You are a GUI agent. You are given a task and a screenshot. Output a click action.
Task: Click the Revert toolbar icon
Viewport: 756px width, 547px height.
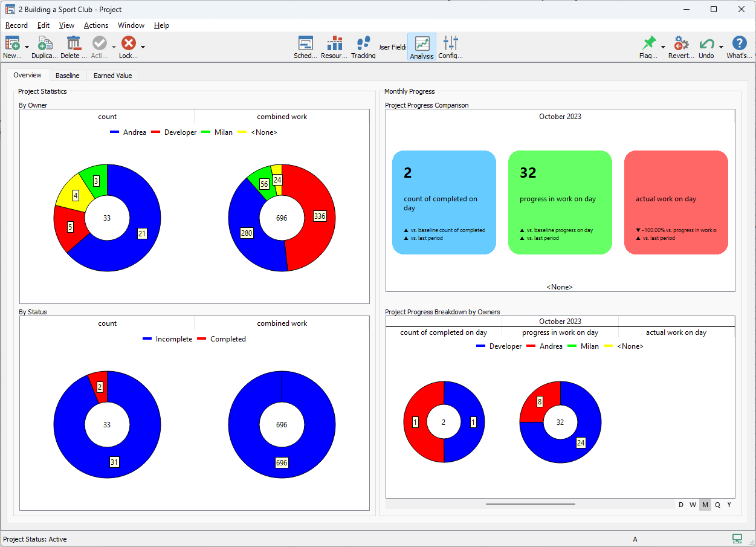click(x=681, y=44)
